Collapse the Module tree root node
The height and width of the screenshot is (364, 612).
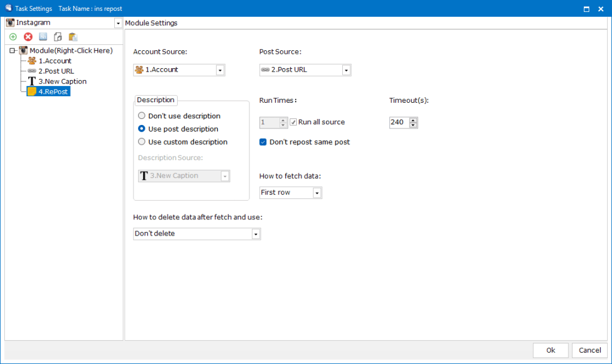pos(13,51)
